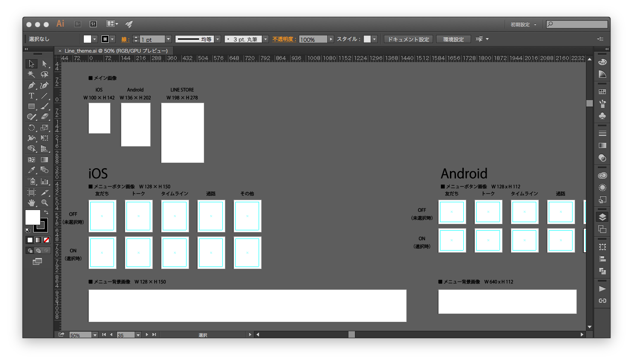The height and width of the screenshot is (364, 633).
Task: Open the Brushes panel icon
Action: click(602, 104)
